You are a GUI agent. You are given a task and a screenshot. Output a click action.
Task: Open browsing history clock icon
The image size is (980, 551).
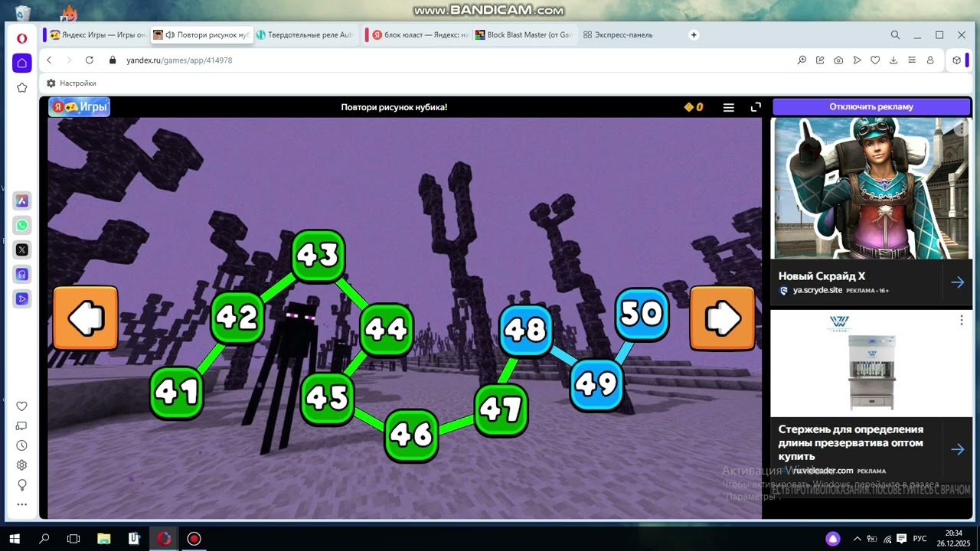point(22,445)
